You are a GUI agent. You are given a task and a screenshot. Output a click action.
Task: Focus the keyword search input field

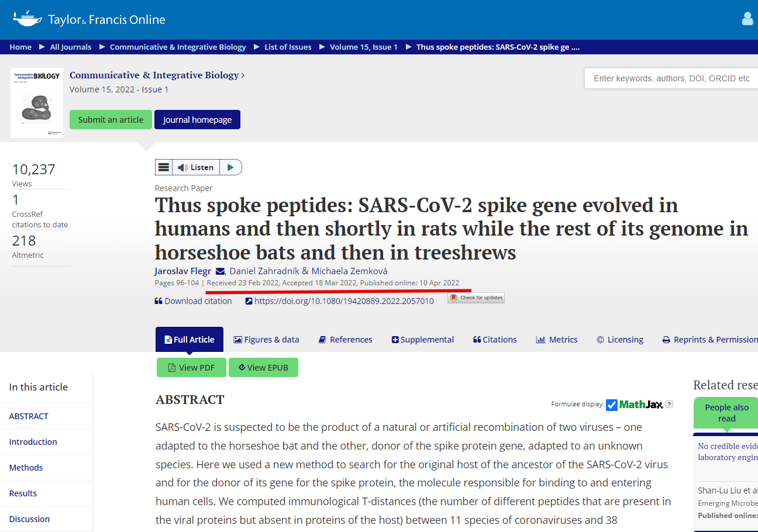(671, 78)
